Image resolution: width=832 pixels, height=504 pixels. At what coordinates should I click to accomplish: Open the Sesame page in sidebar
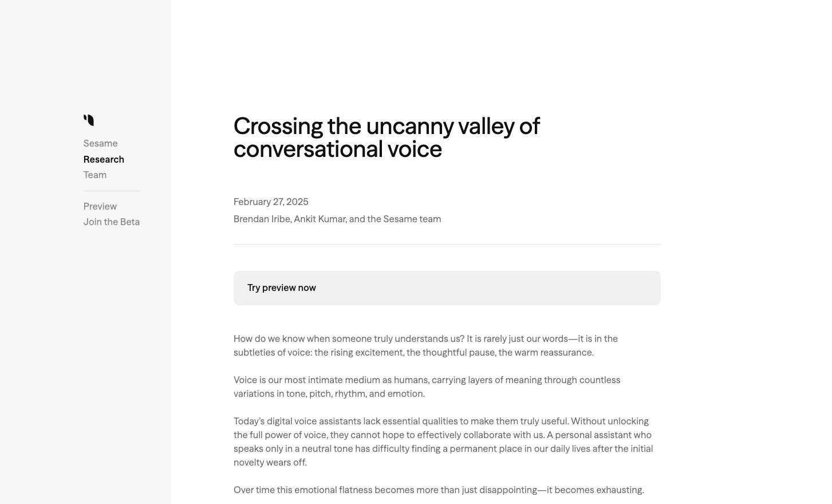(x=100, y=144)
